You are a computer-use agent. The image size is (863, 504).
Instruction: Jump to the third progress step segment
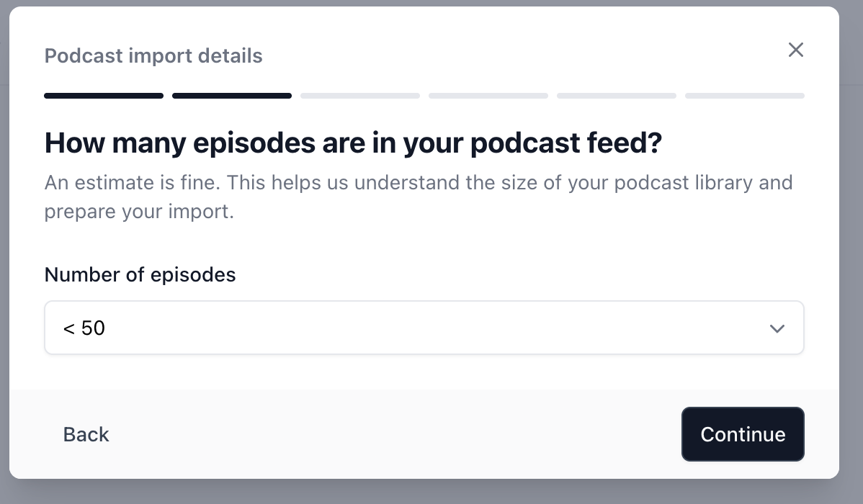pyautogui.click(x=360, y=96)
